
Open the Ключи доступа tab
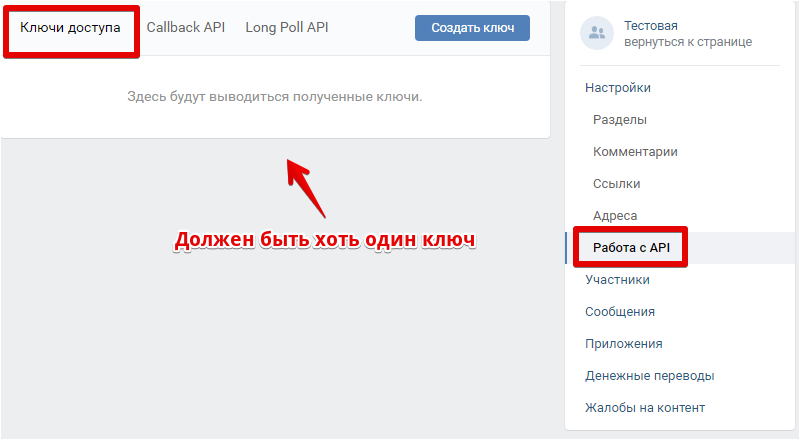click(70, 28)
